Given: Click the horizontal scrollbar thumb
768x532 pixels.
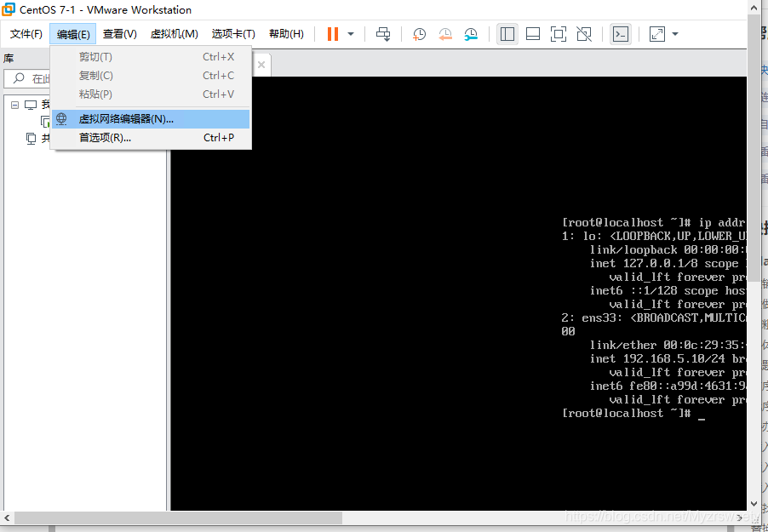Looking at the screenshot, I should tap(178, 518).
